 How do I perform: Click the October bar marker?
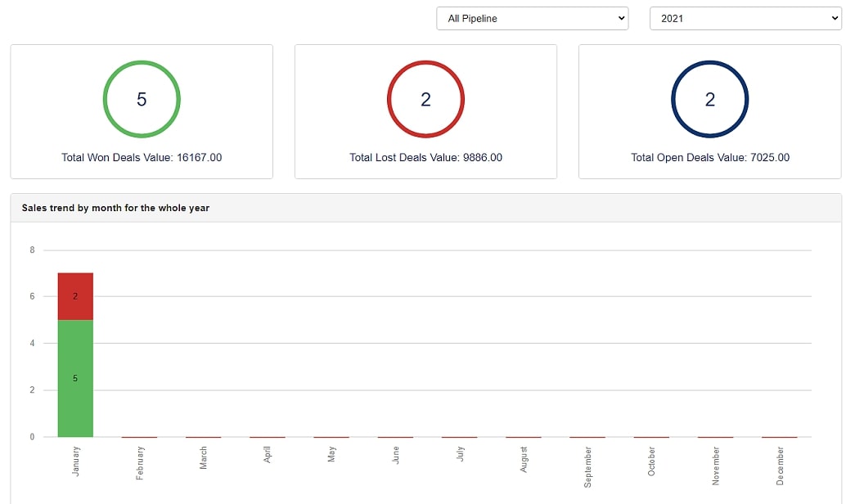click(651, 437)
